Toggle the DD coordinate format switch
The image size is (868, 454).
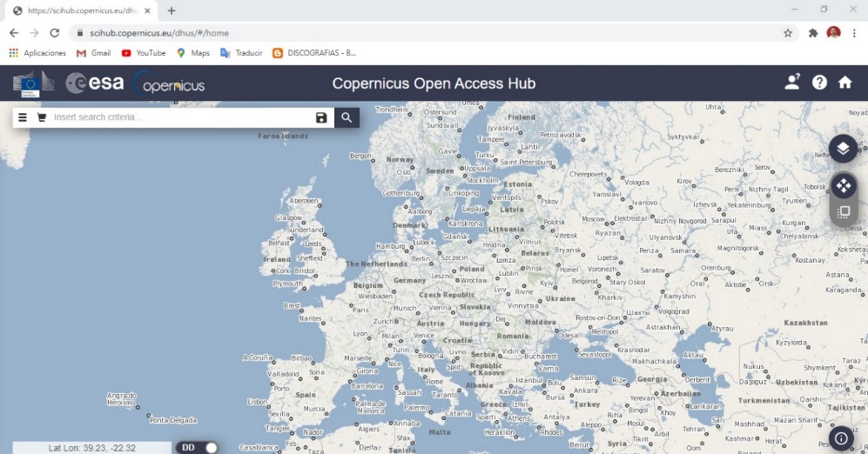tap(197, 447)
